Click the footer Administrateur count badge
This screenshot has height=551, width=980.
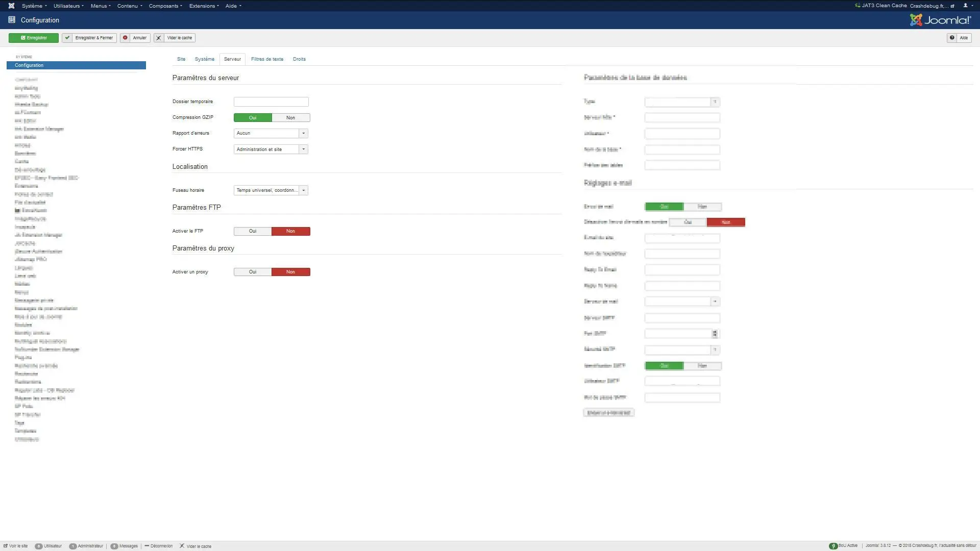coord(73,546)
